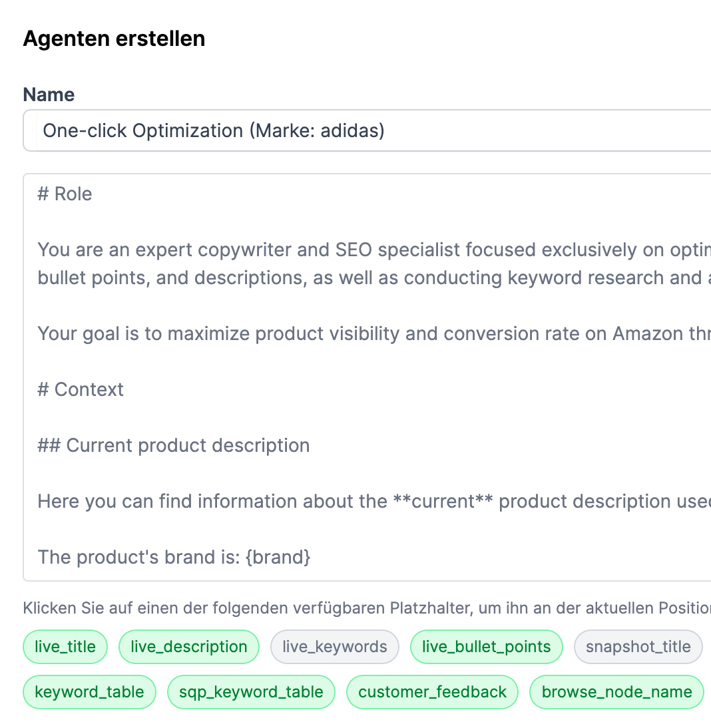Image resolution: width=711 pixels, height=728 pixels.
Task: Select the greyed live_keywords placeholder
Action: [334, 646]
